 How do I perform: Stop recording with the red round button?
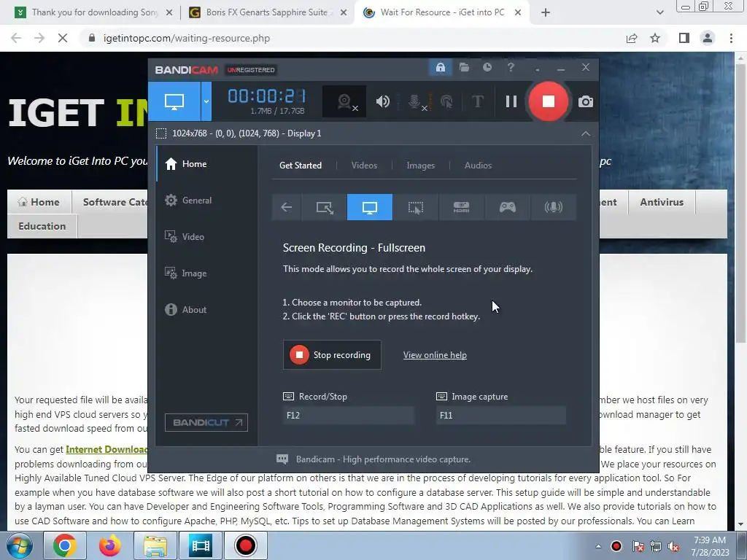(x=549, y=101)
